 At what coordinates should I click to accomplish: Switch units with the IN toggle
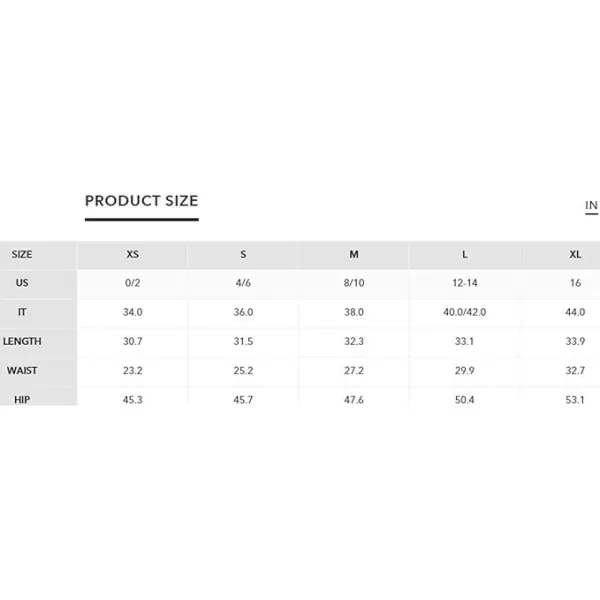click(591, 205)
